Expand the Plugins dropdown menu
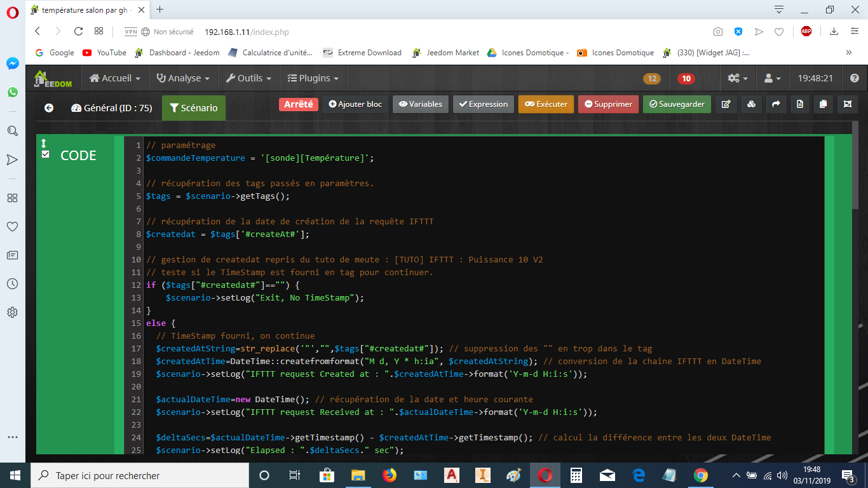The image size is (868, 488). (313, 78)
